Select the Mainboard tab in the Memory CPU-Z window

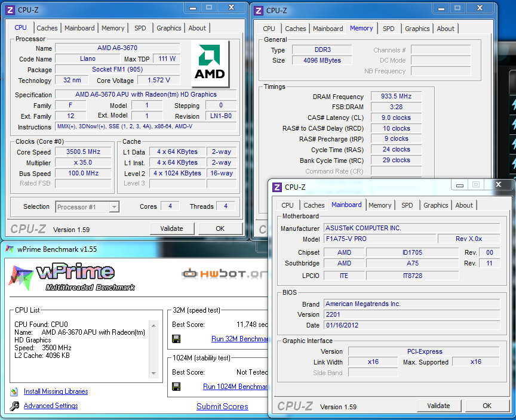[x=328, y=29]
